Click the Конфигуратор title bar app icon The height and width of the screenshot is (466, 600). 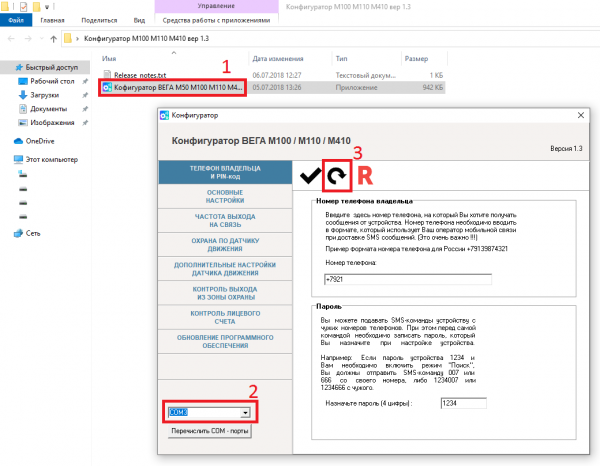165,115
